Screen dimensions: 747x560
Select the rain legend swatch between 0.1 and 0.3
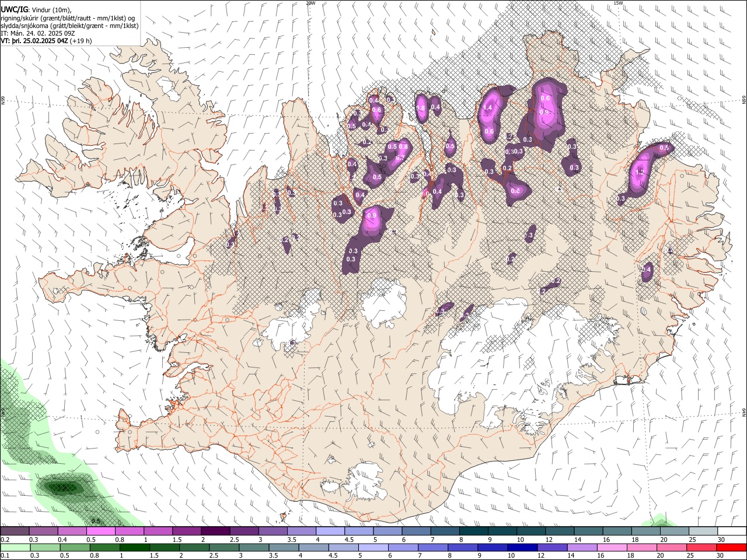pos(15,548)
